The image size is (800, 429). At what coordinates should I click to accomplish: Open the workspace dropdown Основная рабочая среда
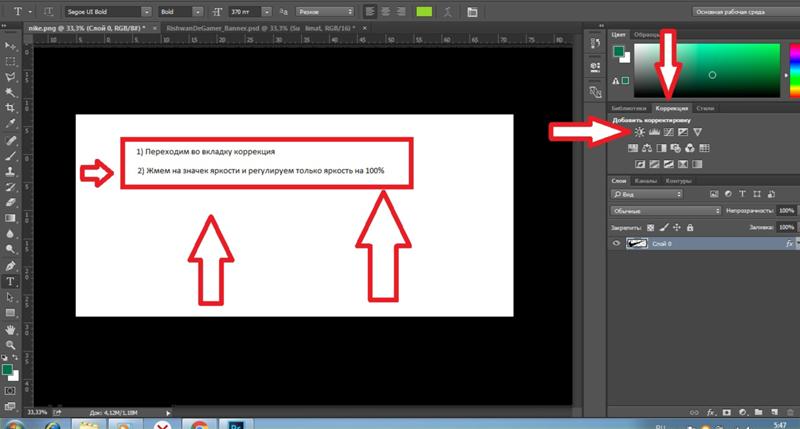click(736, 11)
